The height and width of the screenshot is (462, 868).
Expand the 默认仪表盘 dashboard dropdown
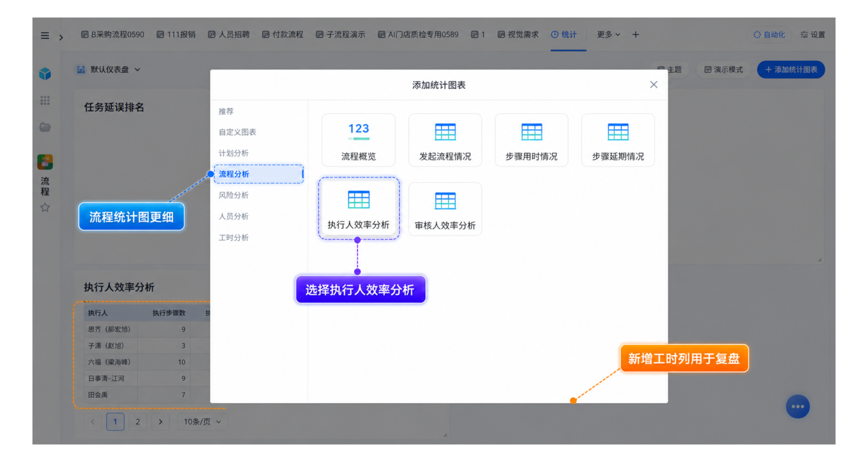coord(108,70)
